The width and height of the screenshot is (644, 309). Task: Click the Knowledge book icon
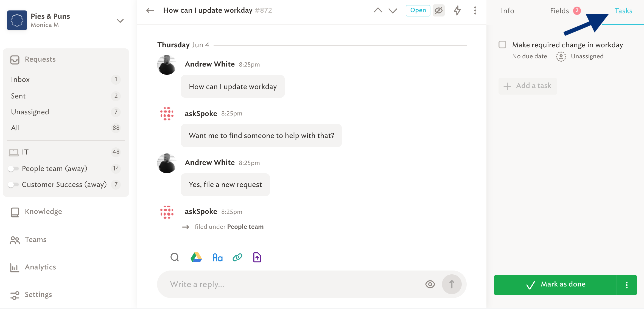15,212
